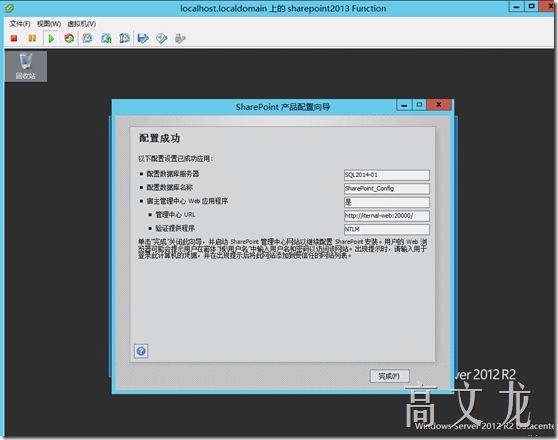Click the SharePoint_Config database name field

387,188
